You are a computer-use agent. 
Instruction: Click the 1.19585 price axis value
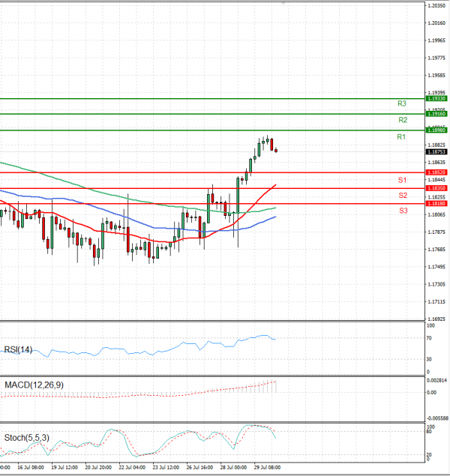click(x=436, y=75)
